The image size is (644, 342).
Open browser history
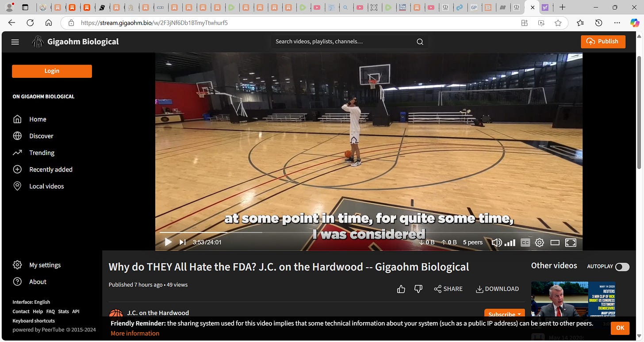599,23
